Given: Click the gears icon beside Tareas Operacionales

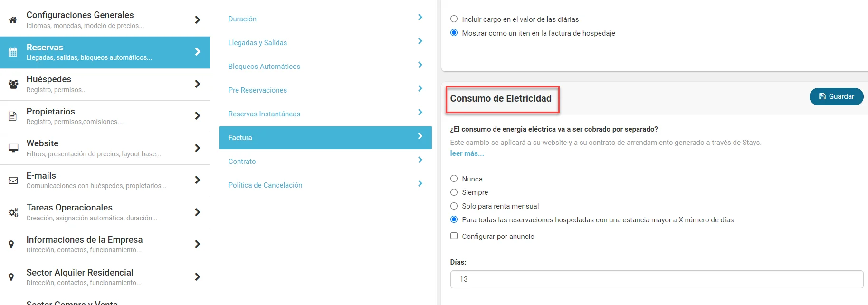Looking at the screenshot, I should pyautogui.click(x=13, y=212).
